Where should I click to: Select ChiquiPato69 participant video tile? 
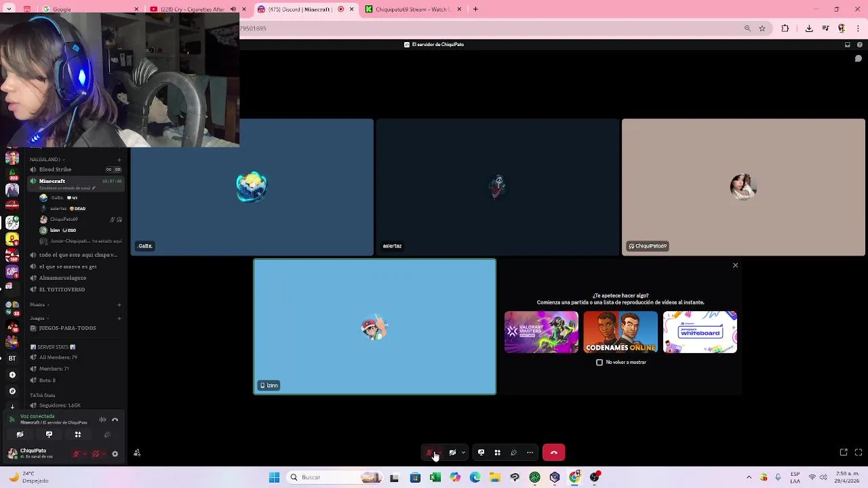(x=743, y=187)
